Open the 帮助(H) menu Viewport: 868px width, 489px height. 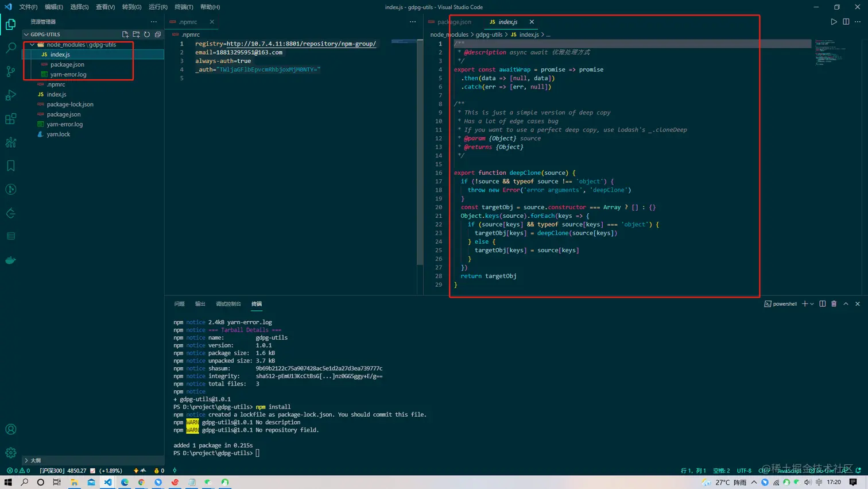pyautogui.click(x=210, y=7)
